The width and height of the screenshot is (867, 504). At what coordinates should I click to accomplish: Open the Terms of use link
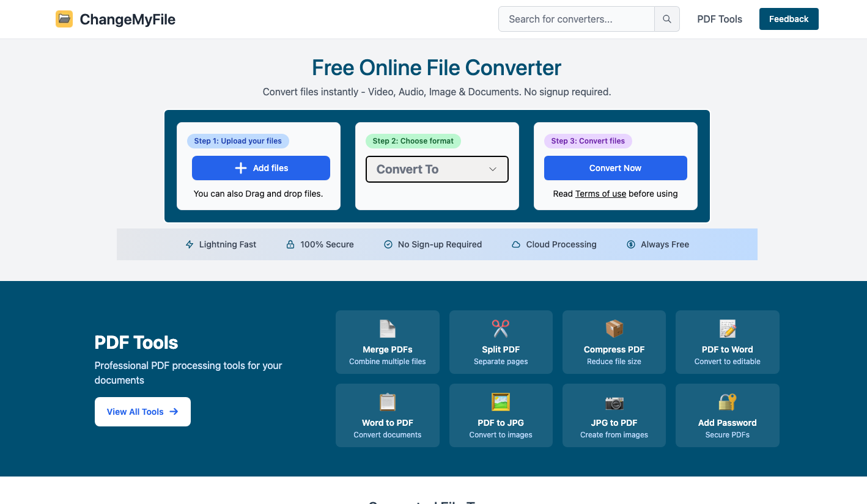tap(600, 194)
